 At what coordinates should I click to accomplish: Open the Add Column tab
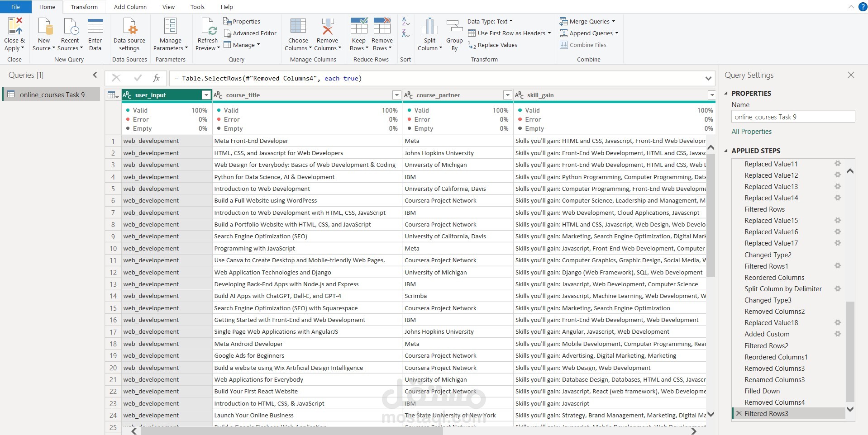click(x=130, y=7)
